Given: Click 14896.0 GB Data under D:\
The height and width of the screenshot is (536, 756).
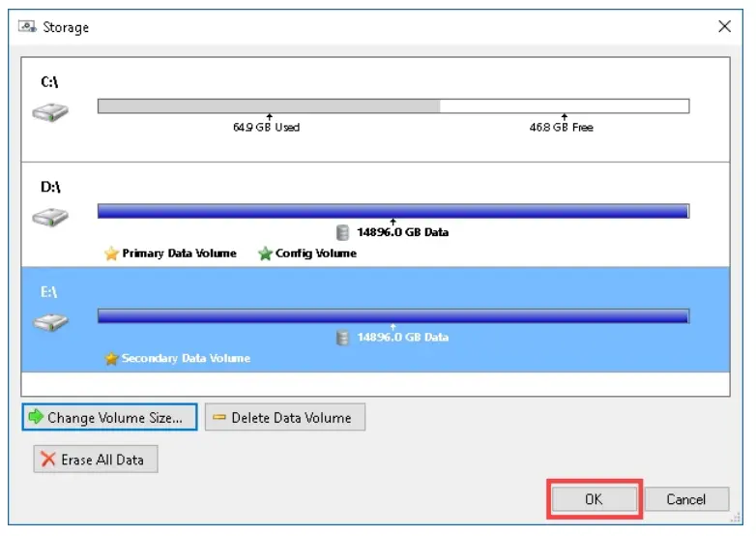Looking at the screenshot, I should (402, 232).
